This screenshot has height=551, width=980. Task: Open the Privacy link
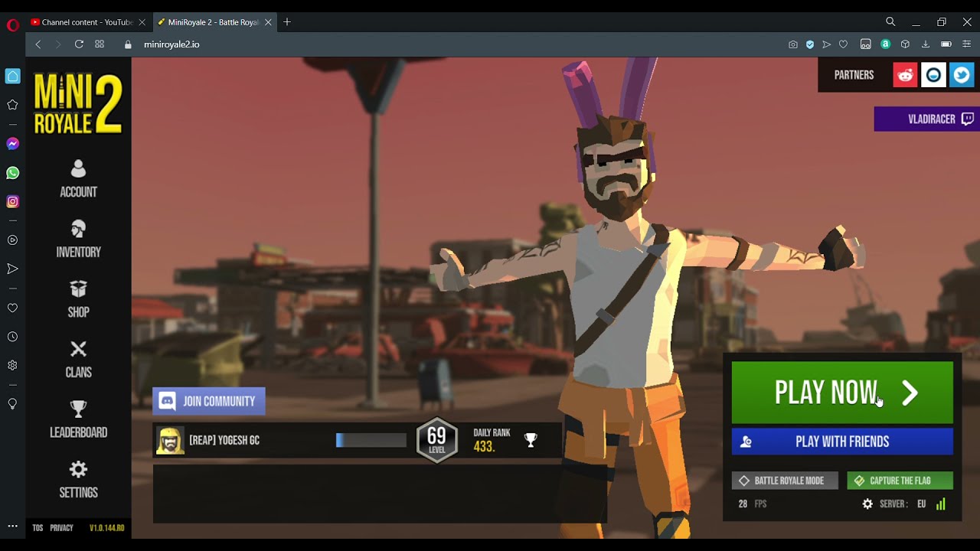[x=61, y=528]
